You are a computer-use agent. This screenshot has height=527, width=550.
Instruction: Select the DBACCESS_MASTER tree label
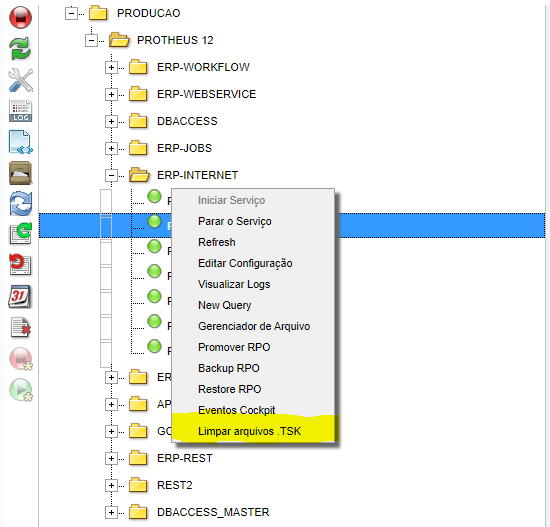[213, 512]
